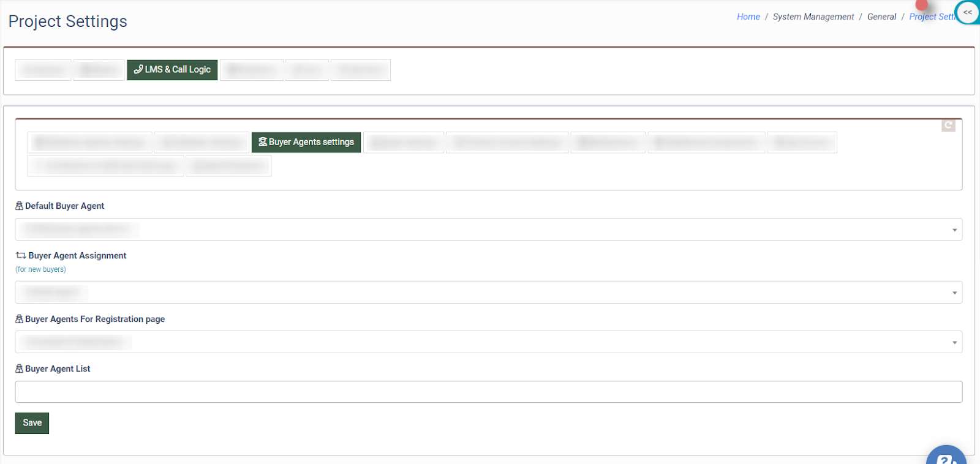The width and height of the screenshot is (980, 464).
Task: Click the Project Settings breadcrumb link
Action: 931,17
